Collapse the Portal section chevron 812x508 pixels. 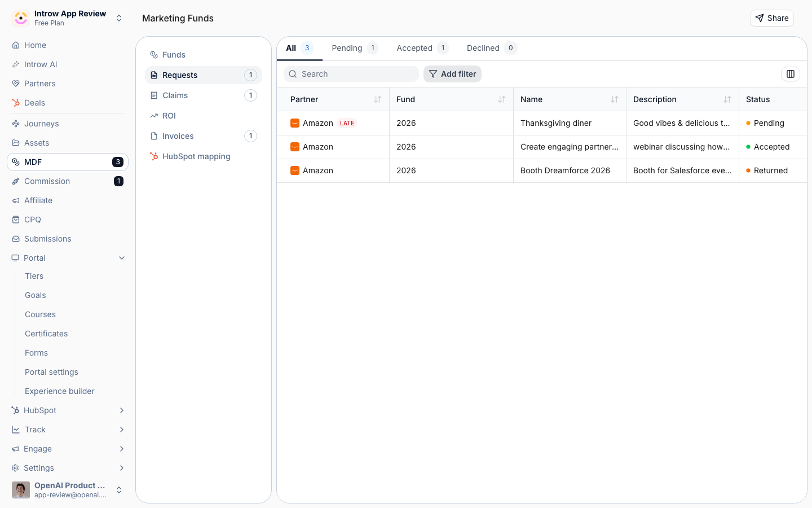coord(122,258)
